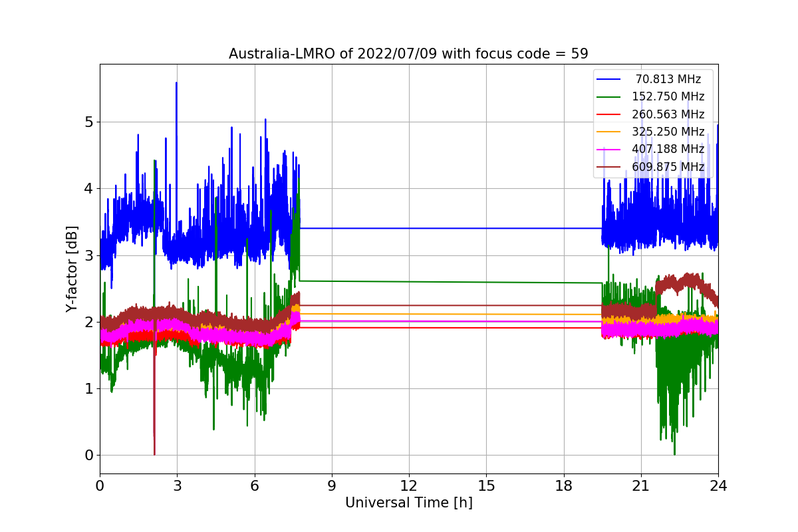Viewport: 798px width, 532px height.
Task: Select the 407.188 MHz legend label
Action: coord(668,149)
